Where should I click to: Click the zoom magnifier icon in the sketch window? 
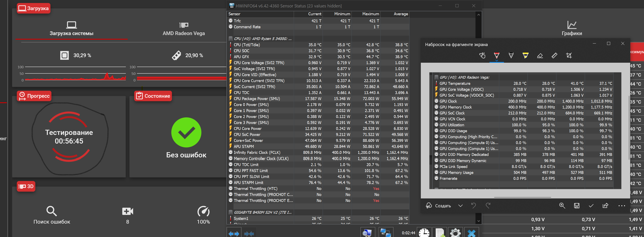tap(562, 205)
